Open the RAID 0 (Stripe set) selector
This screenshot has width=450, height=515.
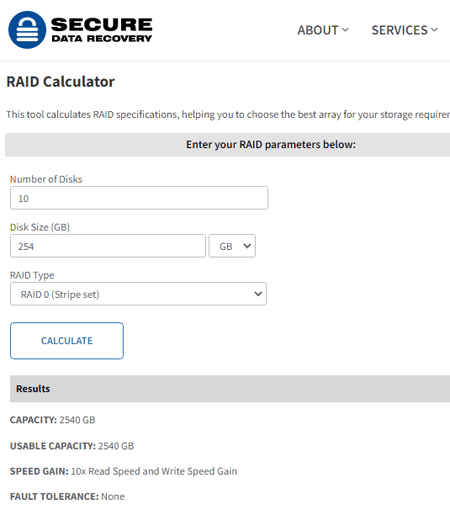(138, 294)
